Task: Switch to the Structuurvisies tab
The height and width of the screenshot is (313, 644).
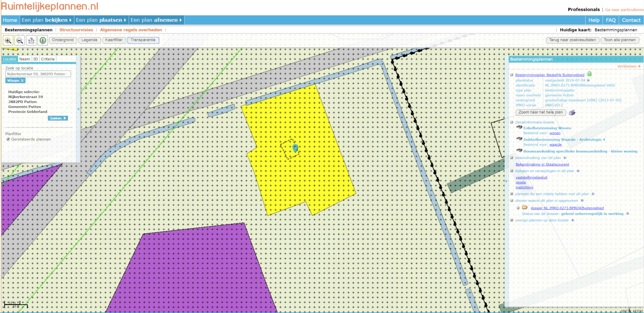Action: 76,30
